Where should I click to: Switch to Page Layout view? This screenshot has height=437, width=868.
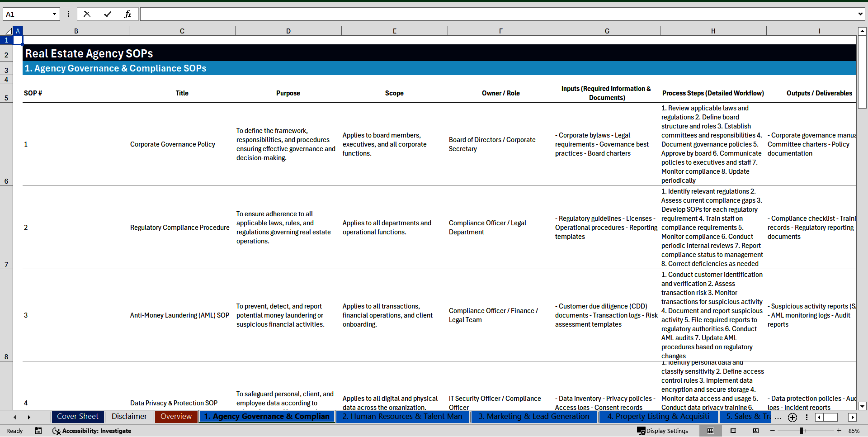[x=733, y=431]
